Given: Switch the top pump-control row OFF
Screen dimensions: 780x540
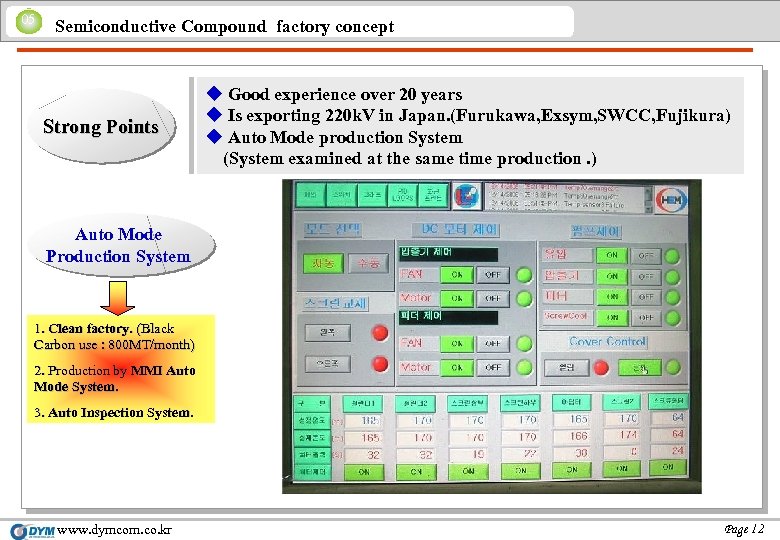Looking at the screenshot, I should 646,255.
